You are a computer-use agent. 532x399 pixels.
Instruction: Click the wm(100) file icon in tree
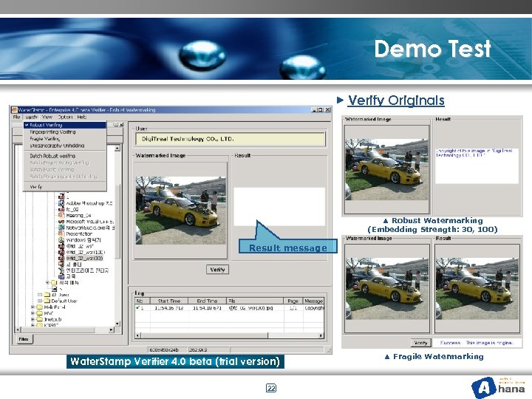(61, 252)
